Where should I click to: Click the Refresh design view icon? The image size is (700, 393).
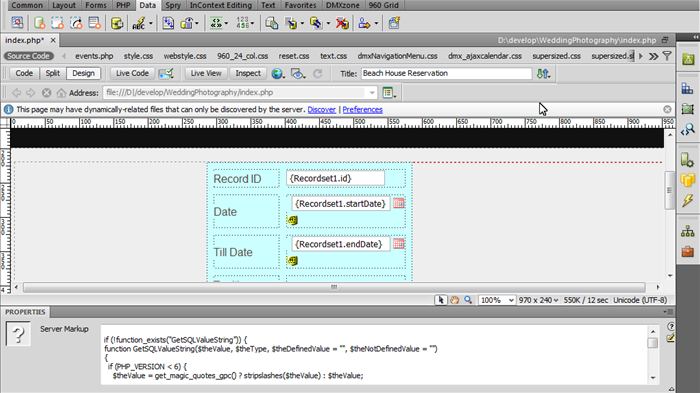pyautogui.click(x=317, y=74)
